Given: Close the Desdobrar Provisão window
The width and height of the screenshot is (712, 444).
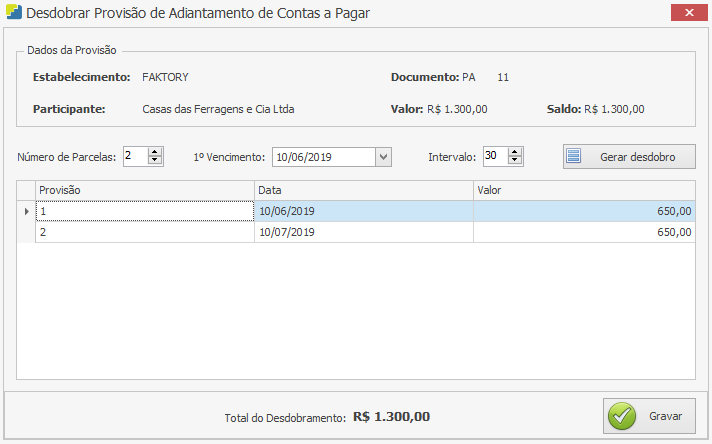Looking at the screenshot, I should (690, 14).
